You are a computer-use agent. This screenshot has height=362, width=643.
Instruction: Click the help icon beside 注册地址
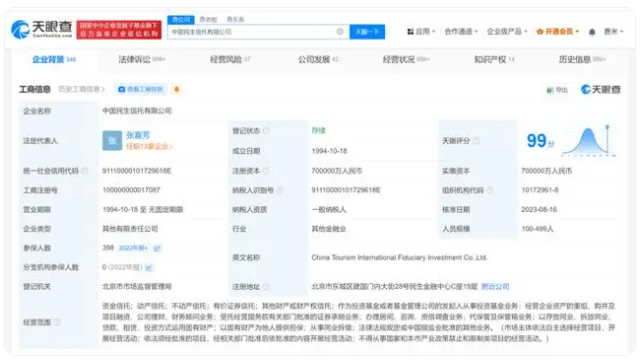(266, 287)
